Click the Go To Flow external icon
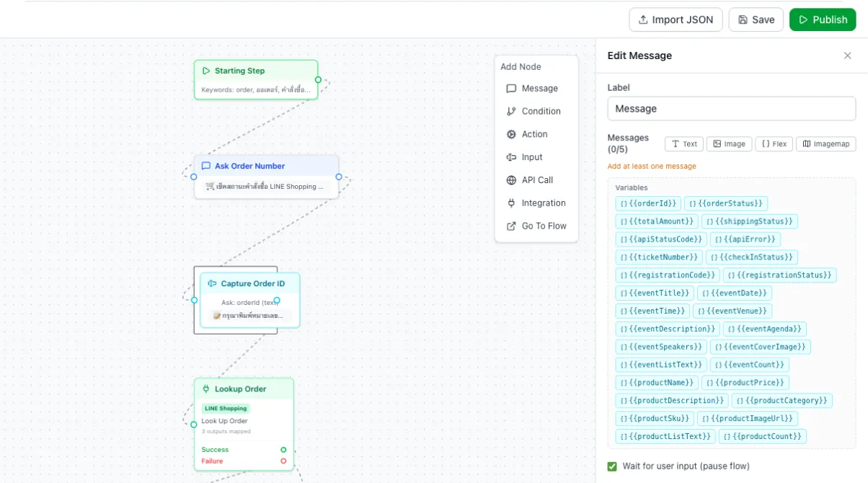 coord(511,226)
